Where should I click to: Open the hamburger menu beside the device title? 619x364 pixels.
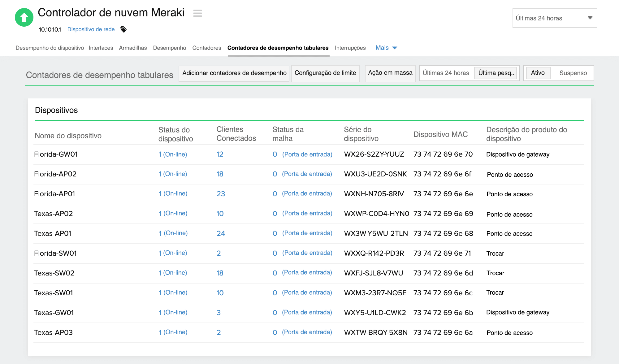pyautogui.click(x=197, y=14)
